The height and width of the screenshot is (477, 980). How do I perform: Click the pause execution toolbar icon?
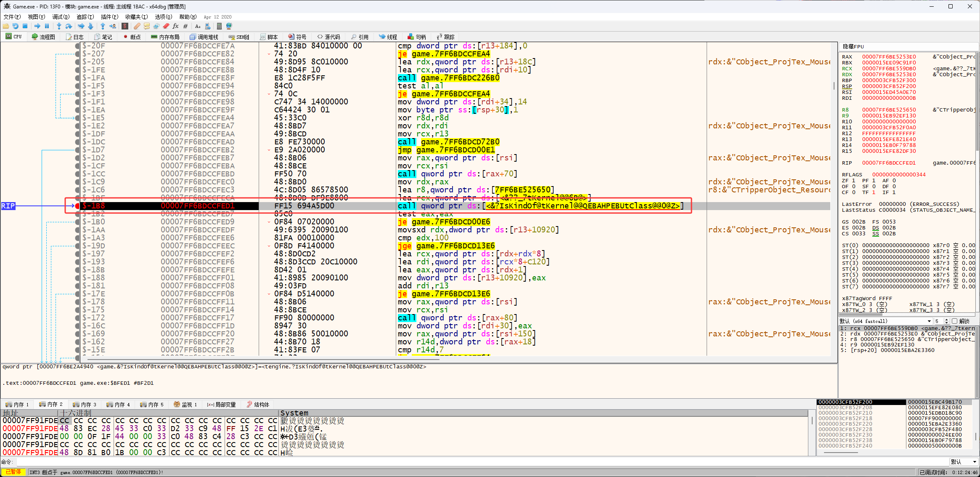click(x=47, y=26)
